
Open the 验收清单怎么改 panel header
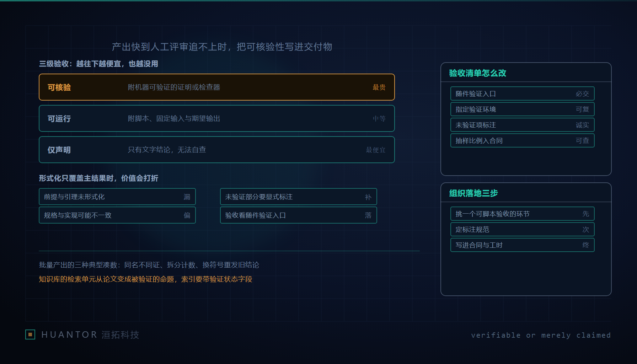[478, 73]
